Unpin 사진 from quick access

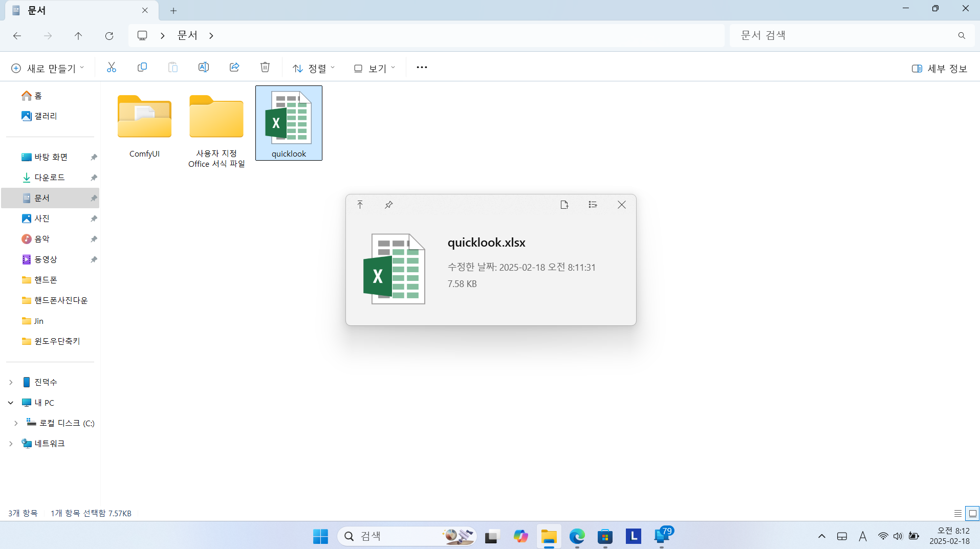click(x=94, y=218)
